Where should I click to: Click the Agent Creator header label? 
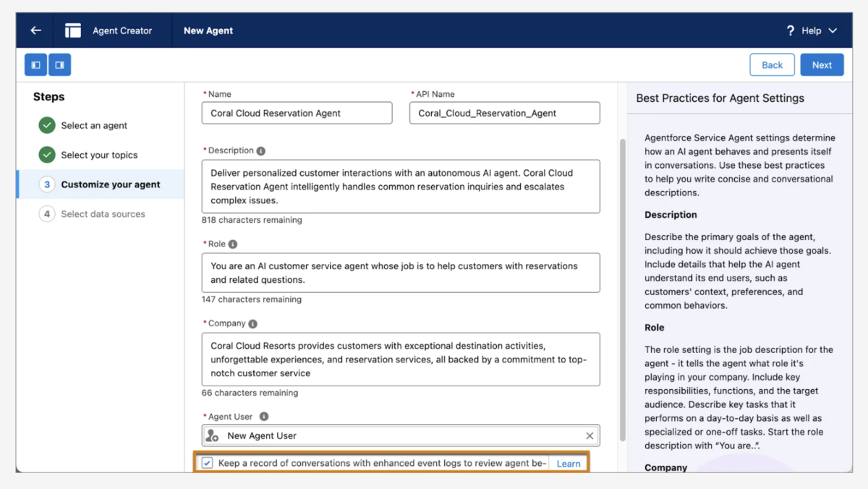click(x=122, y=30)
